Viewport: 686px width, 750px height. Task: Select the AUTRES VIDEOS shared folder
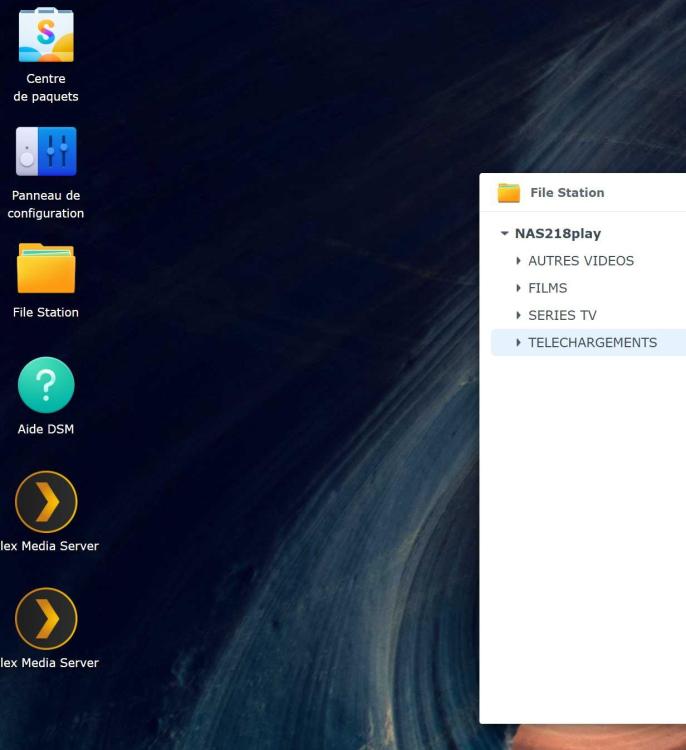tap(581, 261)
